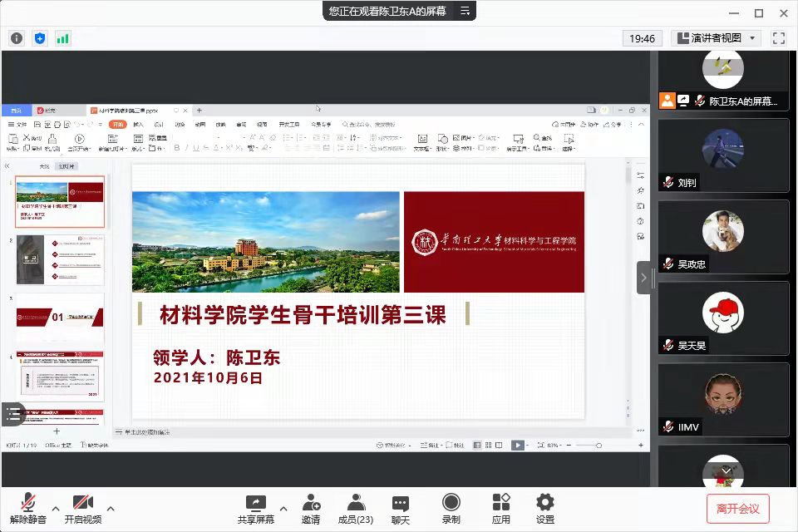Open the 邀请 invite icon
798x532 pixels.
[x=311, y=509]
